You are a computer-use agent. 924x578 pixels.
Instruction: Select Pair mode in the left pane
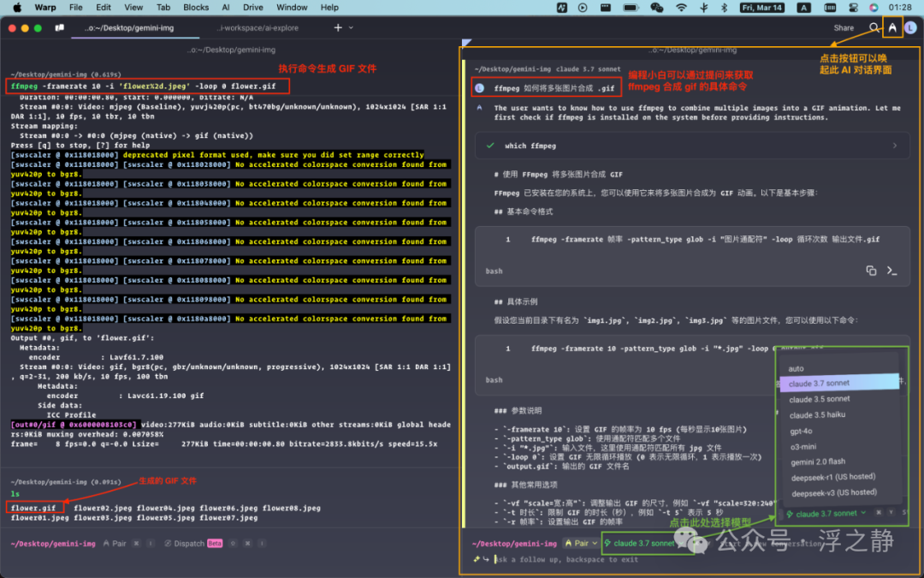pos(115,543)
